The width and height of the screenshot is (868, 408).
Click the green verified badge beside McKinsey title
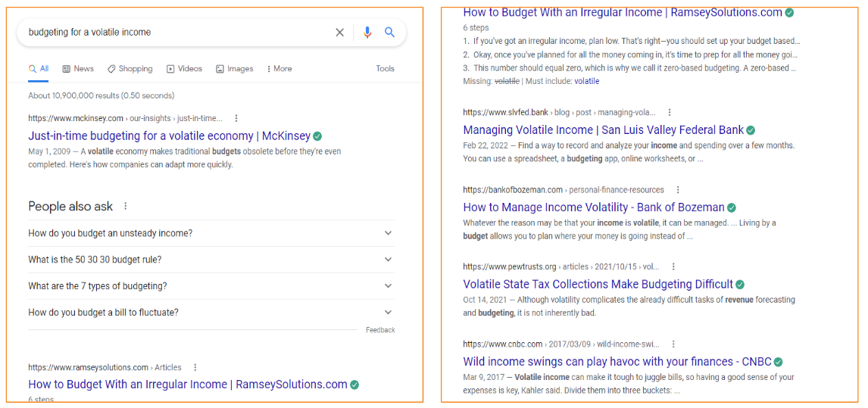pyautogui.click(x=318, y=135)
